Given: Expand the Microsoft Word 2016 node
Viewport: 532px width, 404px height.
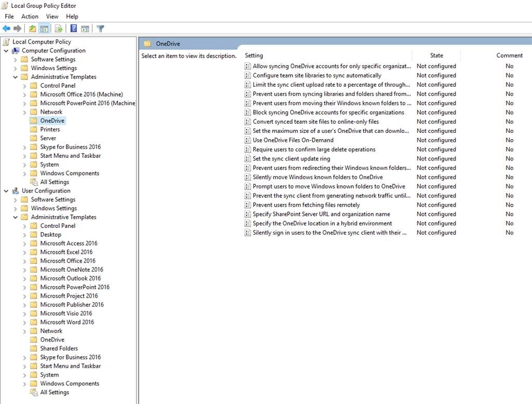Looking at the screenshot, I should pos(24,322).
